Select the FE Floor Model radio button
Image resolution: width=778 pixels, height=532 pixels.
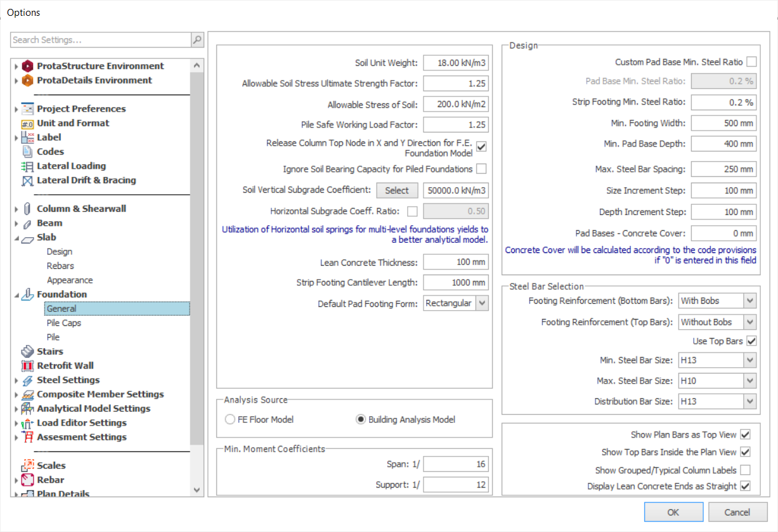coord(229,419)
